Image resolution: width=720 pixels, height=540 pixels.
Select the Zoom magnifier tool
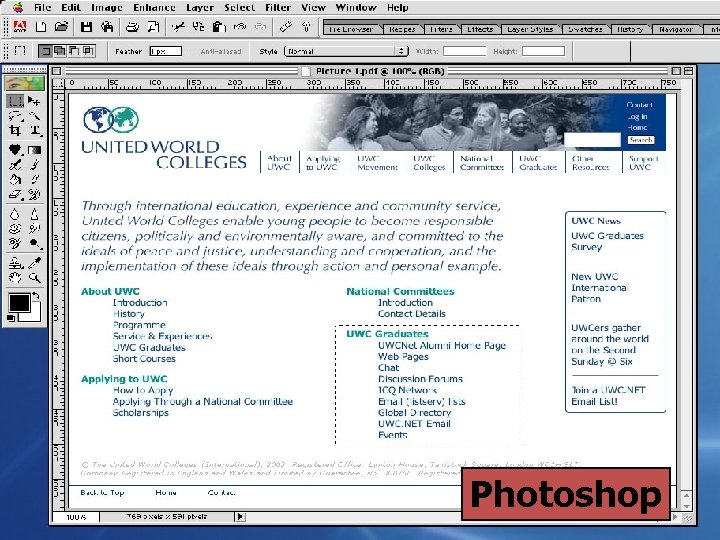click(x=34, y=278)
